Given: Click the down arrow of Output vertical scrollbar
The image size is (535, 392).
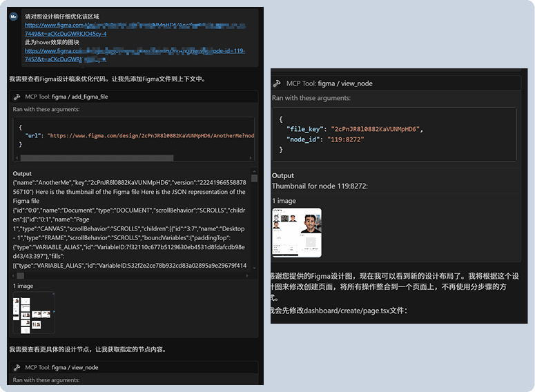Looking at the screenshot, I should 254,267.
